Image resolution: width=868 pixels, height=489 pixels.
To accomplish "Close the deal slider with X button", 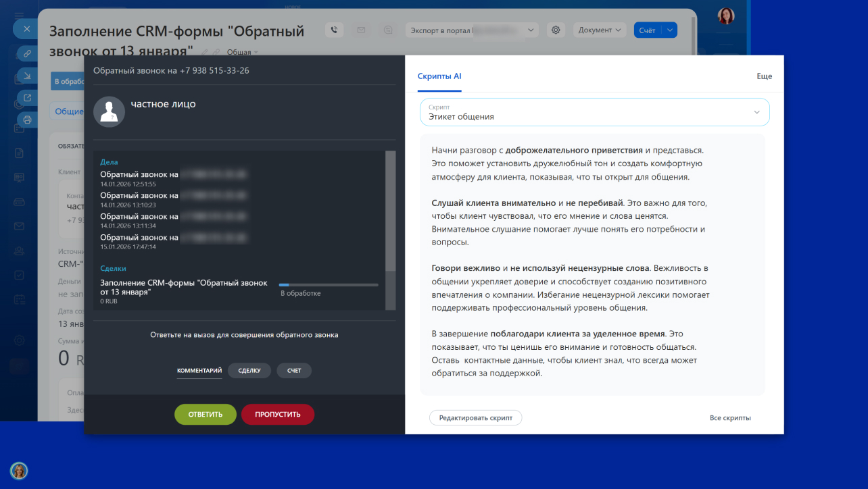I will [x=26, y=29].
